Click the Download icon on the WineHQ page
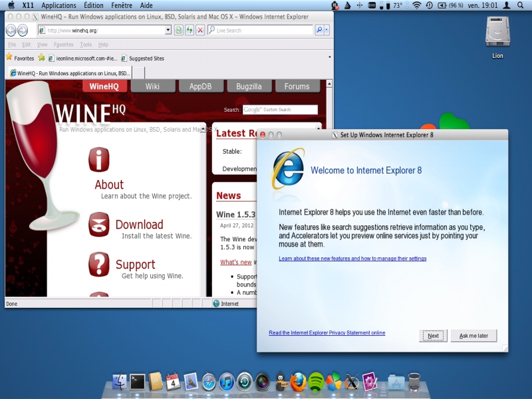Image resolution: width=532 pixels, height=399 pixels. coord(99,224)
